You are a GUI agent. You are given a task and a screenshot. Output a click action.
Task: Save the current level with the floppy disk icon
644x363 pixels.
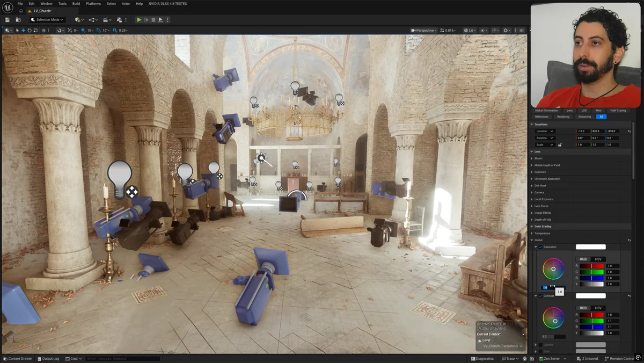click(8, 20)
